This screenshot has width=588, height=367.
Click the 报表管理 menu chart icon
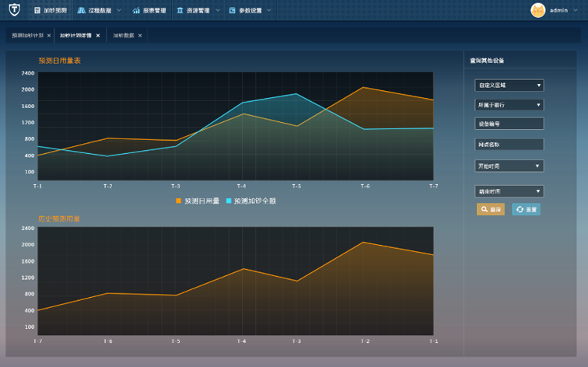(x=136, y=11)
